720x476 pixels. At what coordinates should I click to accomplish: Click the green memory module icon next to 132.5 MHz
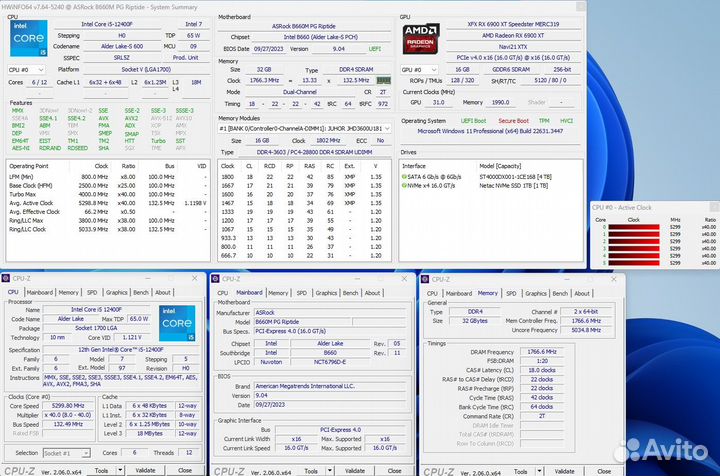point(383,80)
